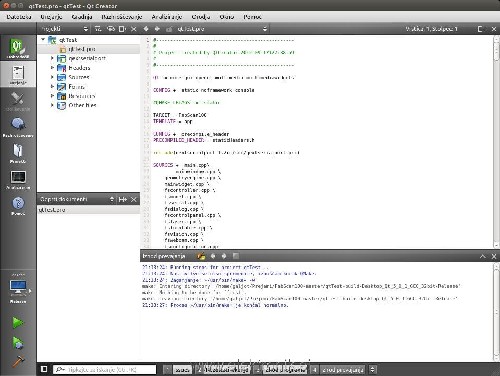
Task: Switch to the Projects mode in sidebar
Action: click(x=18, y=153)
